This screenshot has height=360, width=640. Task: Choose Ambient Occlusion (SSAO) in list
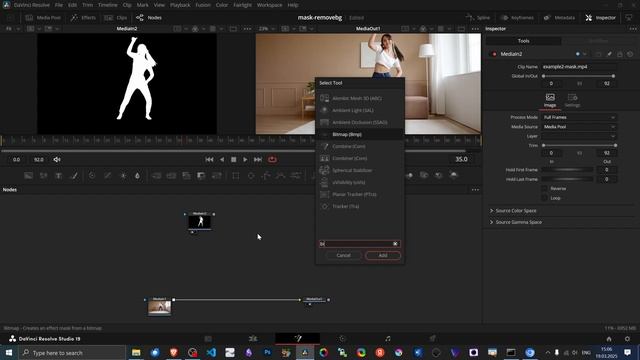tap(360, 122)
